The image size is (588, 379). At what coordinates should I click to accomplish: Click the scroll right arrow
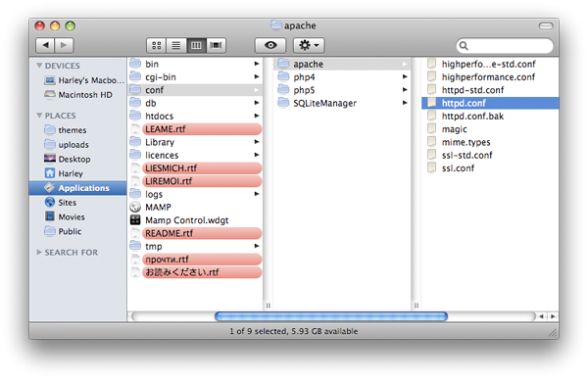click(553, 316)
